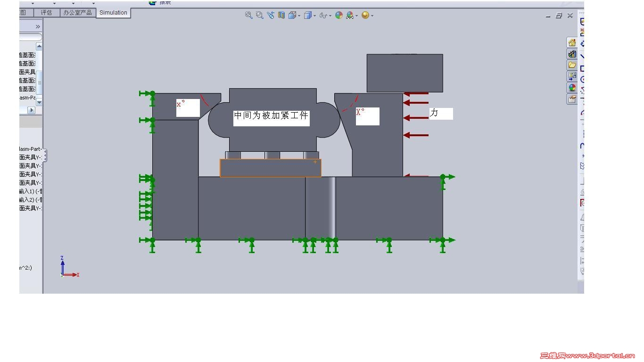Image resolution: width=644 pixels, height=362 pixels.
Task: Select the orange highlighted rectangular part
Action: [271, 168]
